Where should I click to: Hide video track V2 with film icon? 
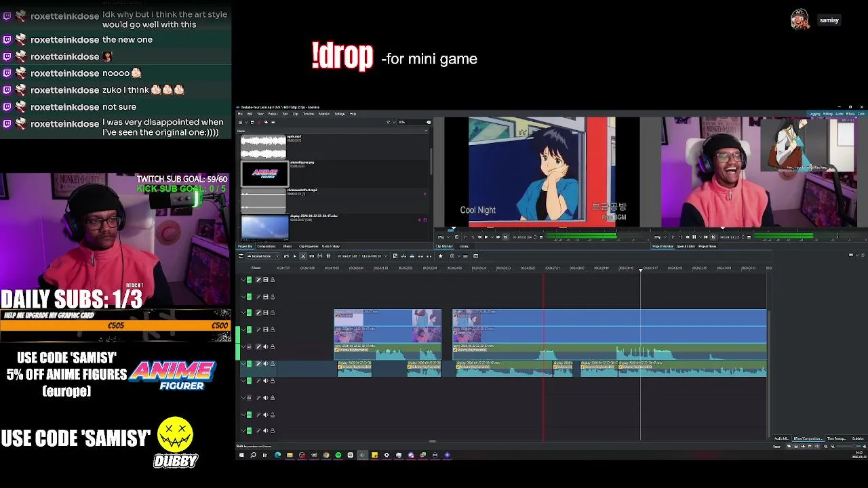coord(265,312)
